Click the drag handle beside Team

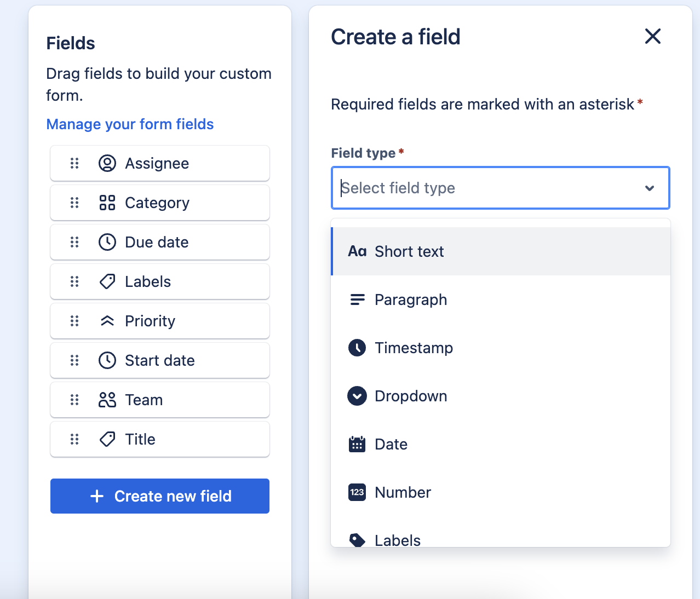[74, 400]
